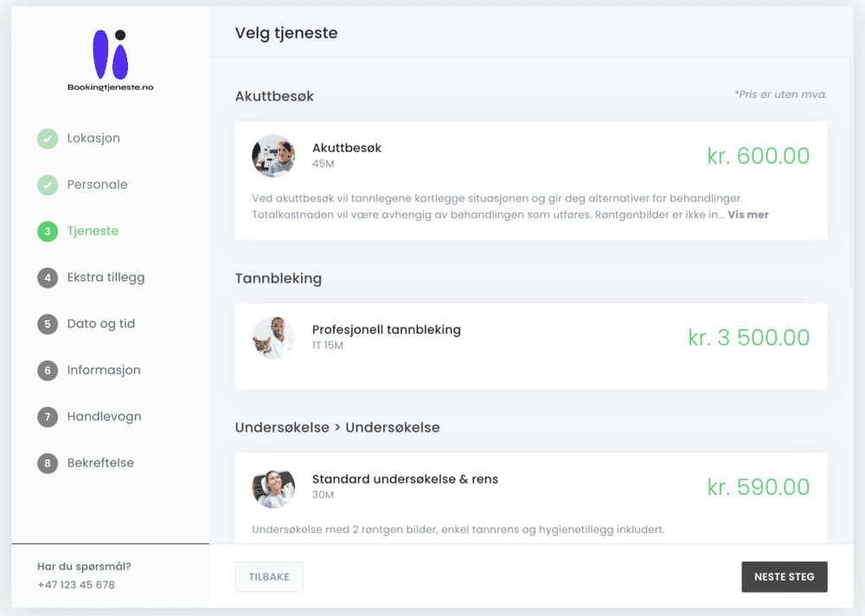The height and width of the screenshot is (616, 865).
Task: Click the Bookingtjeneste.no logo
Action: 111,60
